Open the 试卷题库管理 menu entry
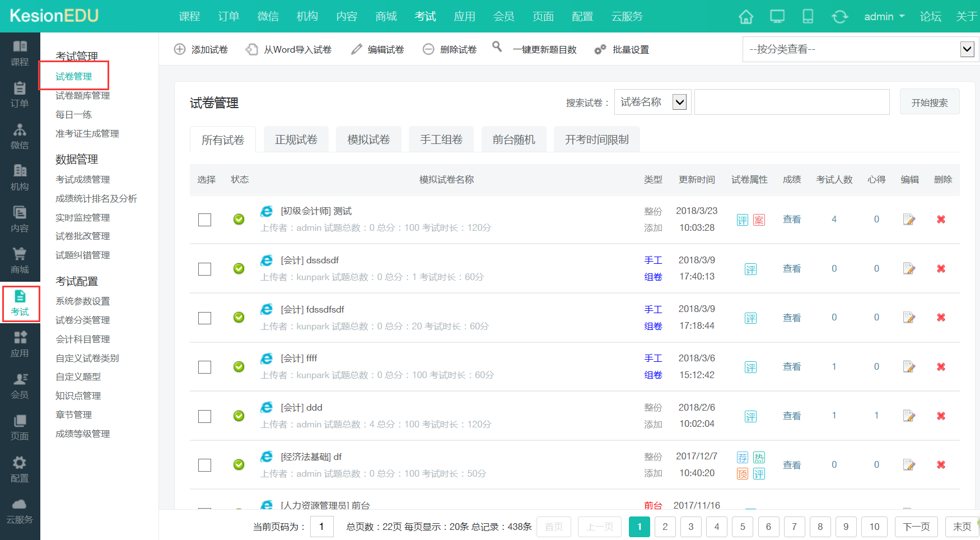Screen dimensions: 980x540 83,95
